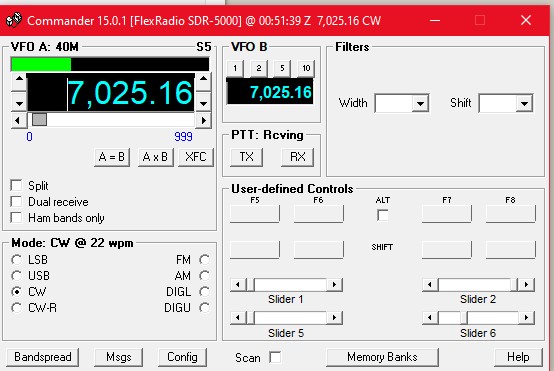554x371 pixels.
Task: Click VFO A right down arrow stepper
Action: (x=203, y=103)
